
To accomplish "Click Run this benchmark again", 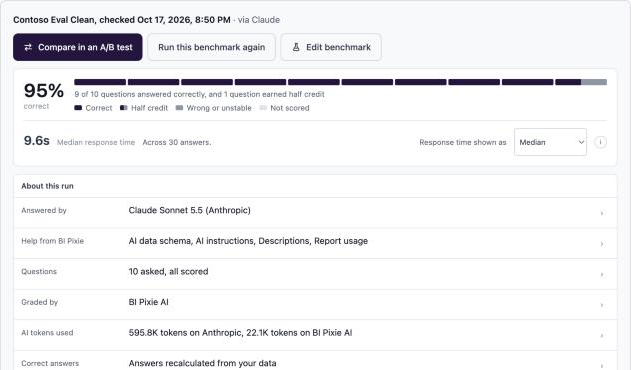I will pyautogui.click(x=212, y=47).
